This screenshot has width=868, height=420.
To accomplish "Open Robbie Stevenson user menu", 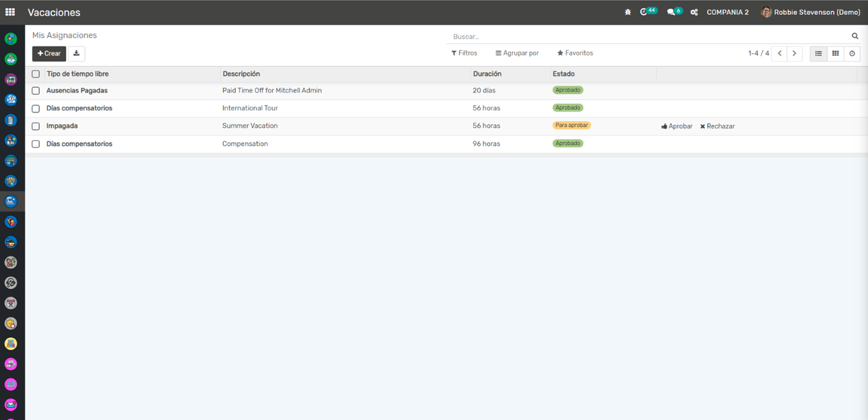I will point(811,12).
